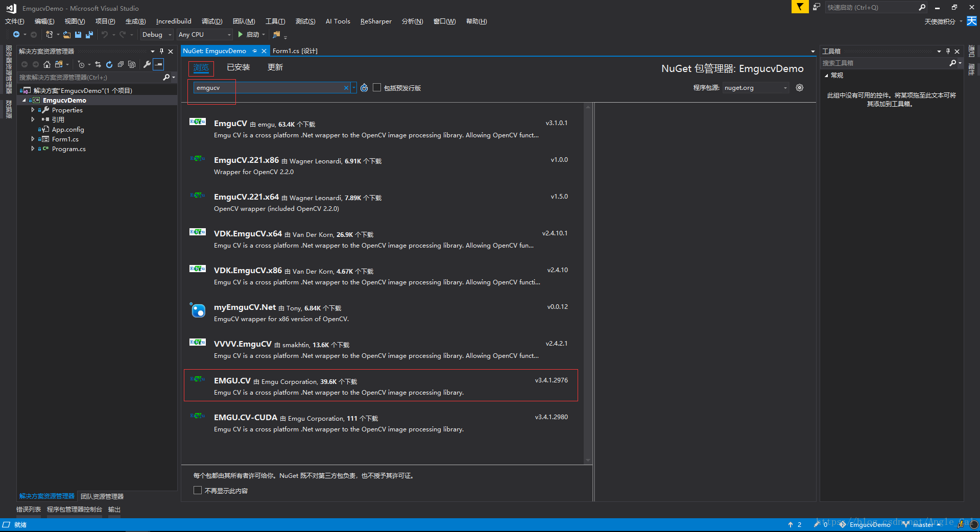Viewport: 980px width, 532px height.
Task: Click the Sync with Active Document icon
Action: [98, 64]
